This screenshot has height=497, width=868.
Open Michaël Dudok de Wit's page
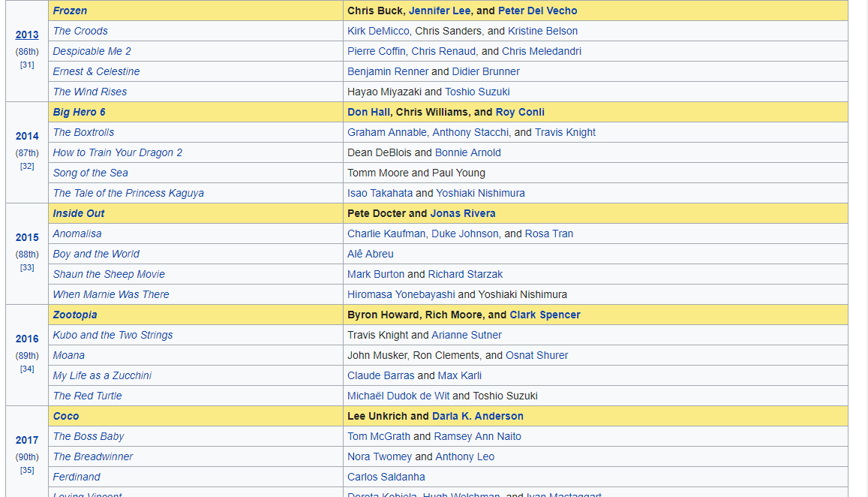[x=398, y=396]
